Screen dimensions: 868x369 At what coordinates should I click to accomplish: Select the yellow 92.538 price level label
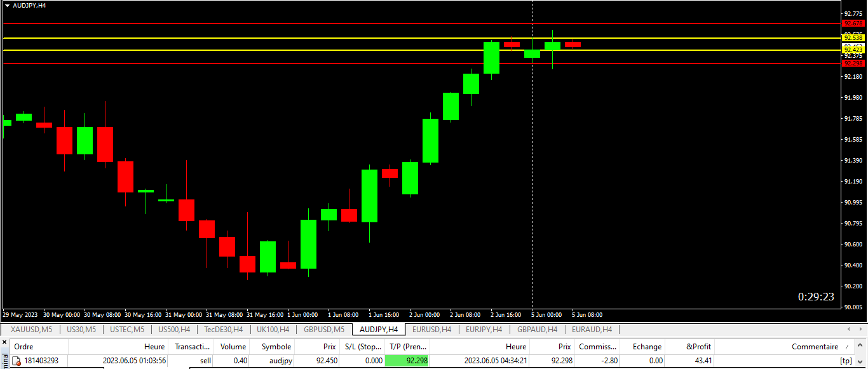click(853, 38)
